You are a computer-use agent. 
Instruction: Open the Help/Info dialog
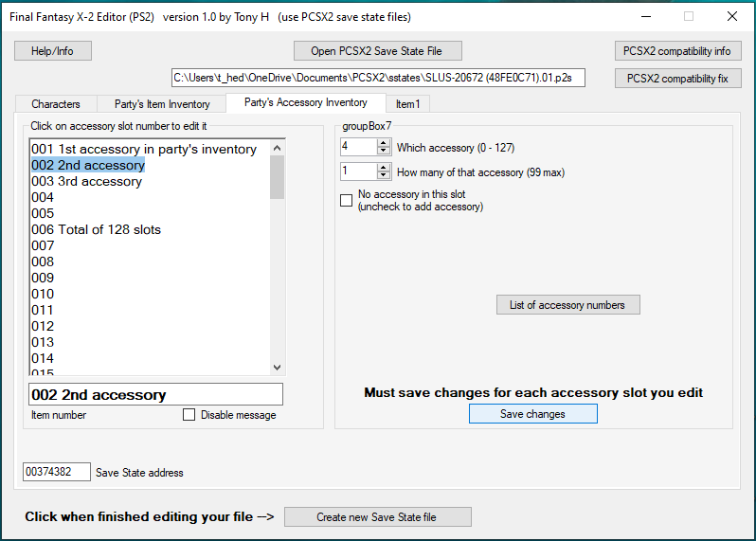(x=53, y=51)
